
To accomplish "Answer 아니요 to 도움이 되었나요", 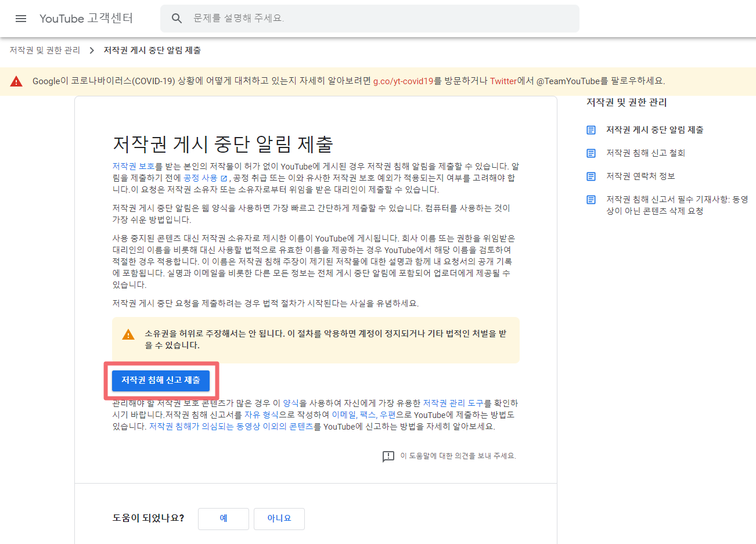I will pyautogui.click(x=279, y=519).
